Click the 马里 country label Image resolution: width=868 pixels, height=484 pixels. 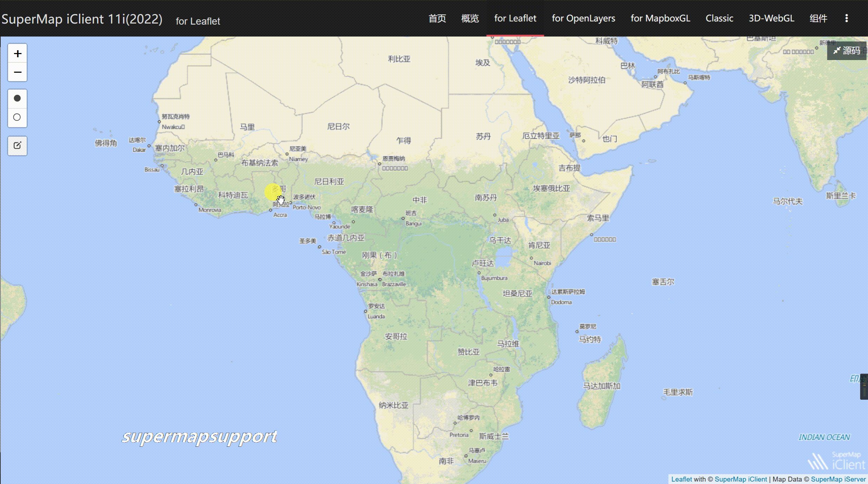coord(247,127)
